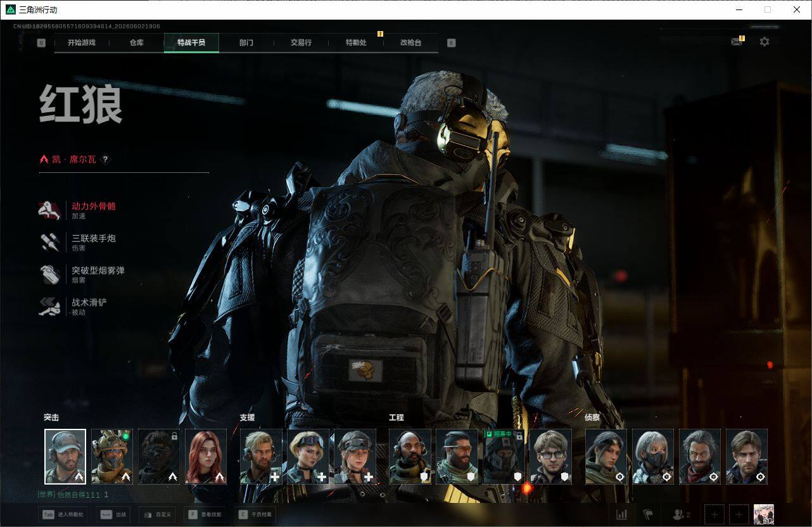Click the 三角洲行动 window title icon
The image size is (812, 527).
(x=11, y=10)
